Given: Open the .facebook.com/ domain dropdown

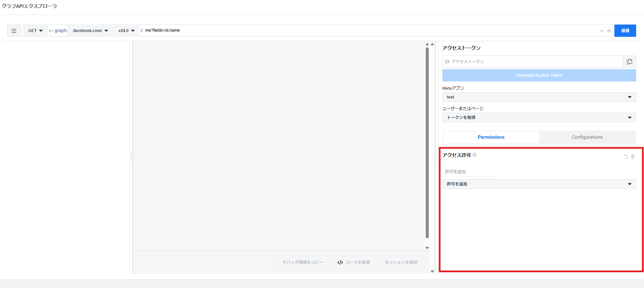Looking at the screenshot, I should 90,31.
